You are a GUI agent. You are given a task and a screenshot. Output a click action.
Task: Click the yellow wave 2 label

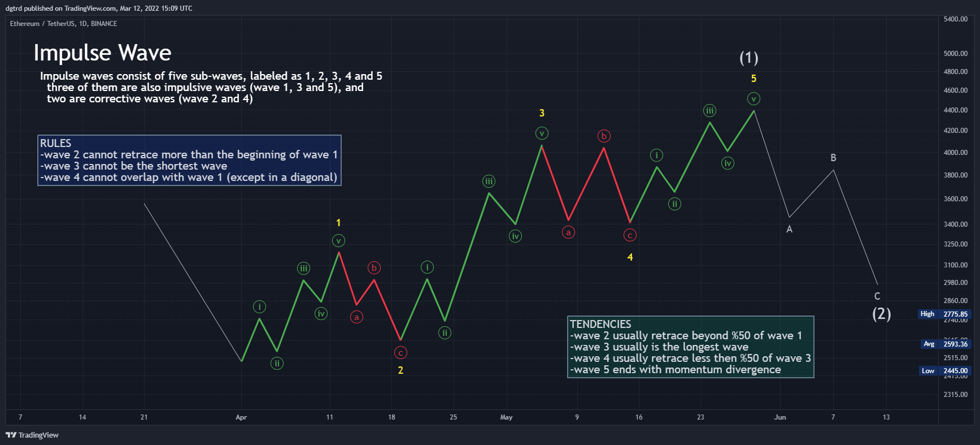(400, 370)
